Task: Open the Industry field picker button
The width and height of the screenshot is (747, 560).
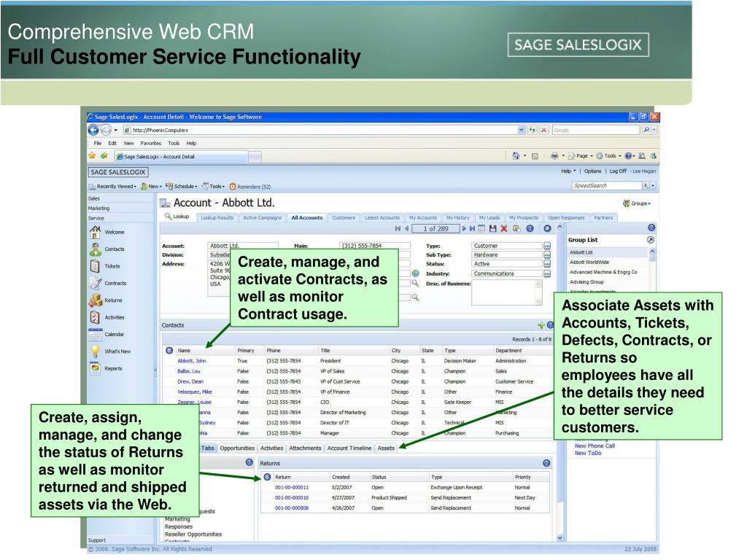Action: click(x=547, y=274)
